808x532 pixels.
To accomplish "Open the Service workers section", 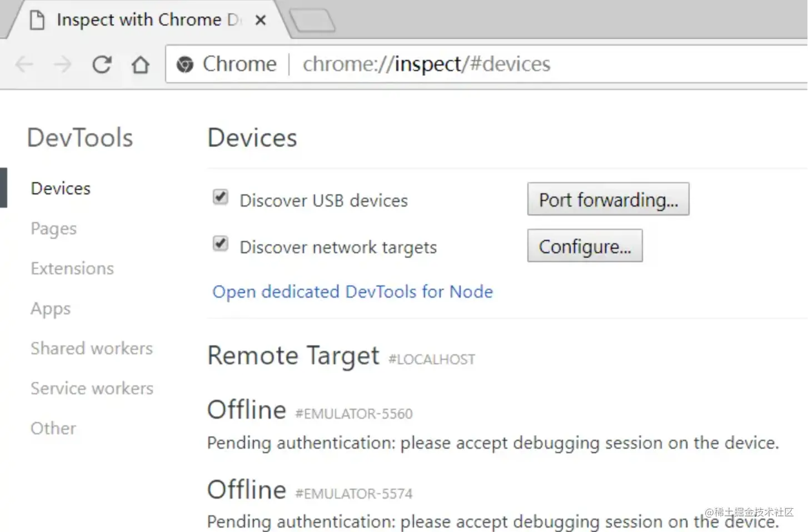I will click(92, 388).
